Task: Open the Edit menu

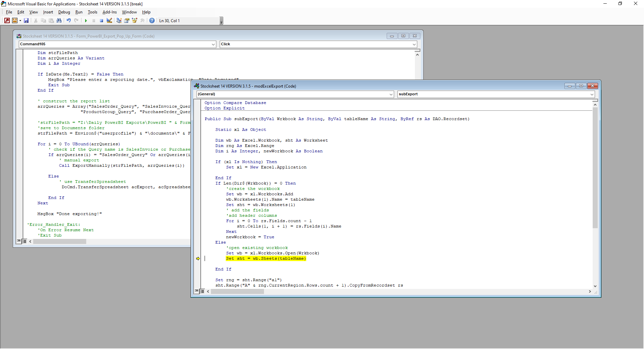Action: (x=21, y=12)
